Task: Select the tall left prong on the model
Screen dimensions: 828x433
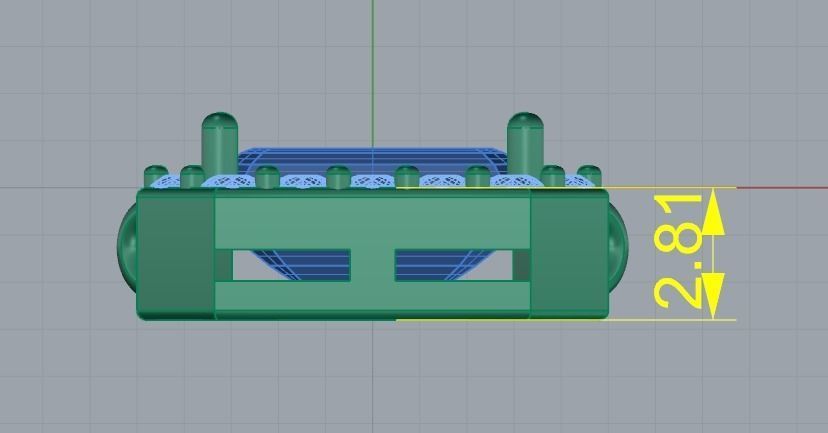Action: point(220,144)
